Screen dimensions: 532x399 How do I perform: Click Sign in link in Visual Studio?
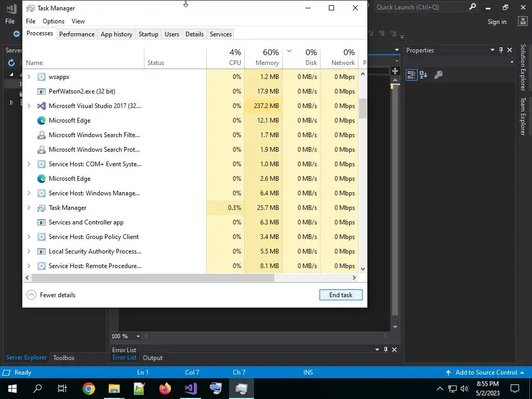click(x=497, y=22)
